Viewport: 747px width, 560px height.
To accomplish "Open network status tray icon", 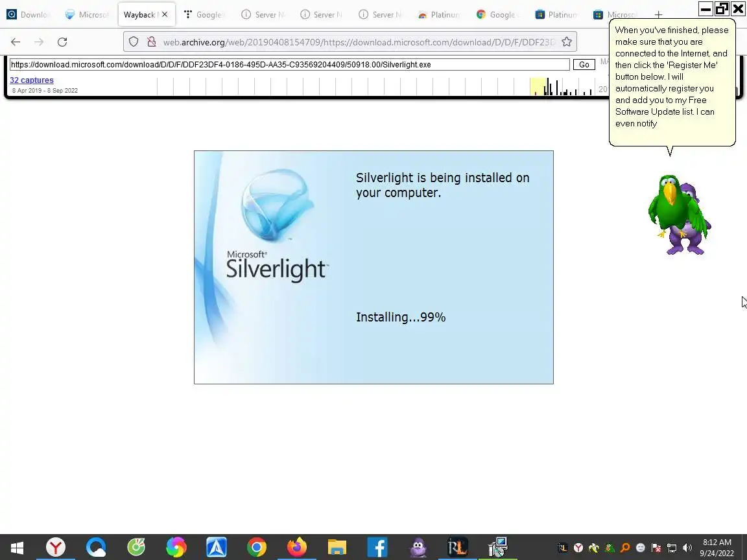I will coord(672,548).
